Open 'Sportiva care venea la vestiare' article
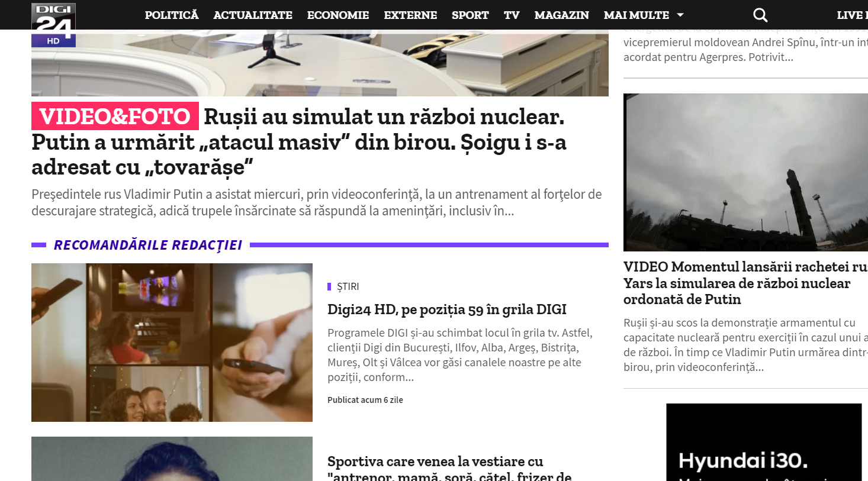This screenshot has width=868, height=481. click(x=449, y=468)
